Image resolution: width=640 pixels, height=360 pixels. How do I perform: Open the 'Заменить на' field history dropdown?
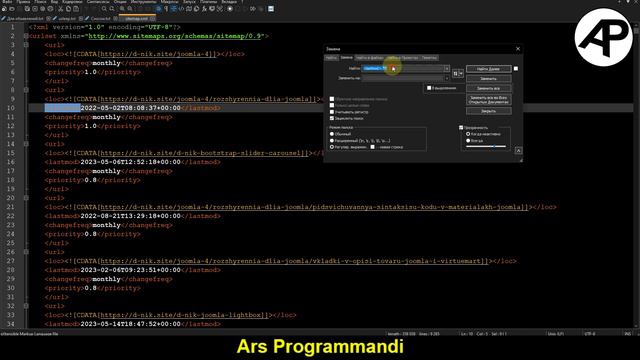[447, 78]
